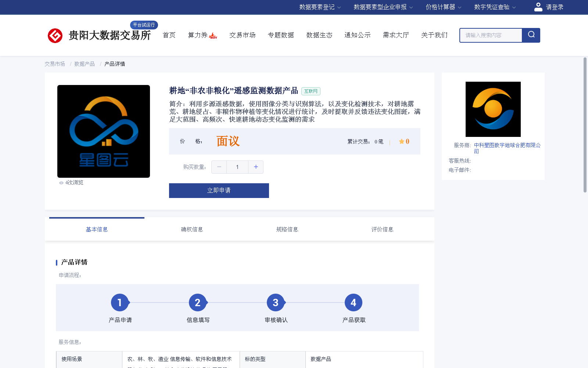Click the eye views icon near 4次浏览
This screenshot has width=588, height=368.
pyautogui.click(x=61, y=183)
